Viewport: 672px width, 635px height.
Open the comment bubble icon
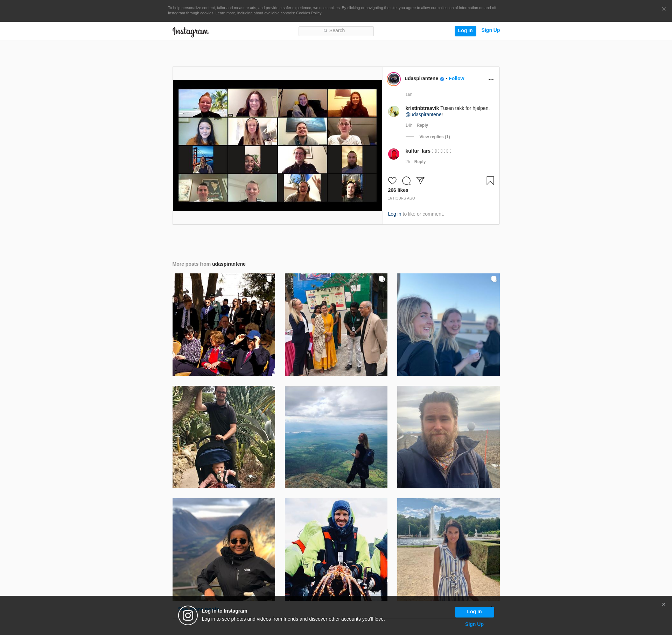coord(406,181)
